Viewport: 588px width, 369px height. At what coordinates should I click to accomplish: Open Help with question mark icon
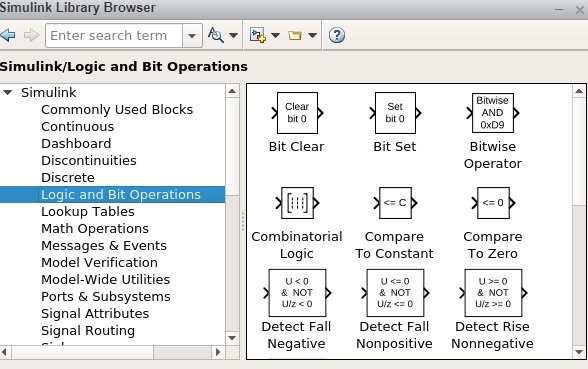(x=337, y=35)
